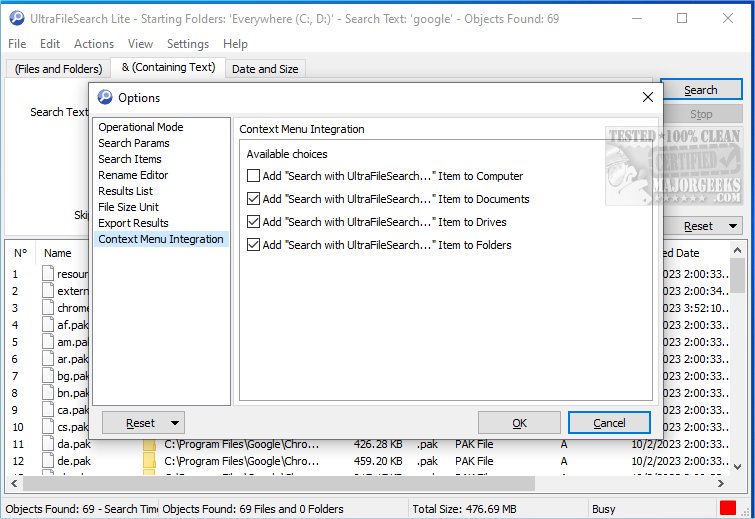755x519 pixels.
Task: Uncheck the Item to Documents checkbox
Action: click(253, 198)
